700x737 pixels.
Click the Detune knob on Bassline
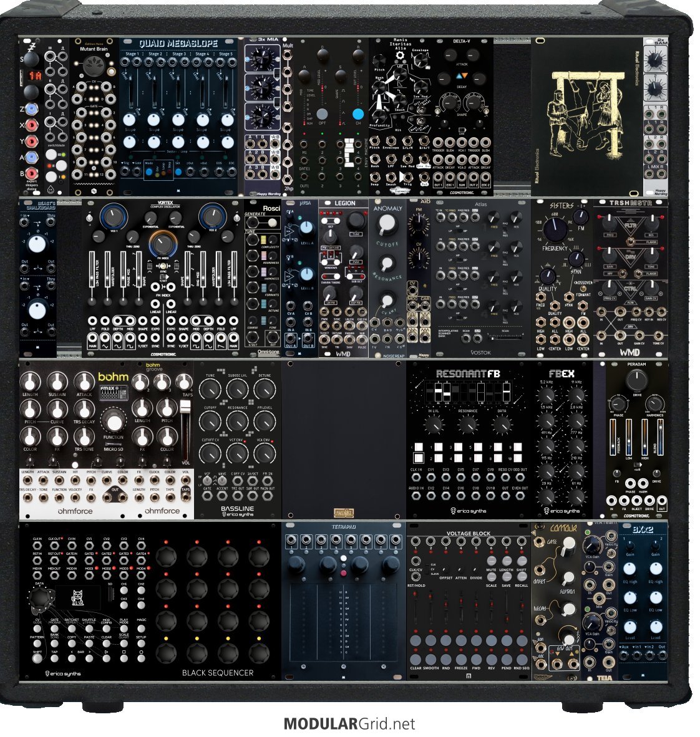point(265,389)
